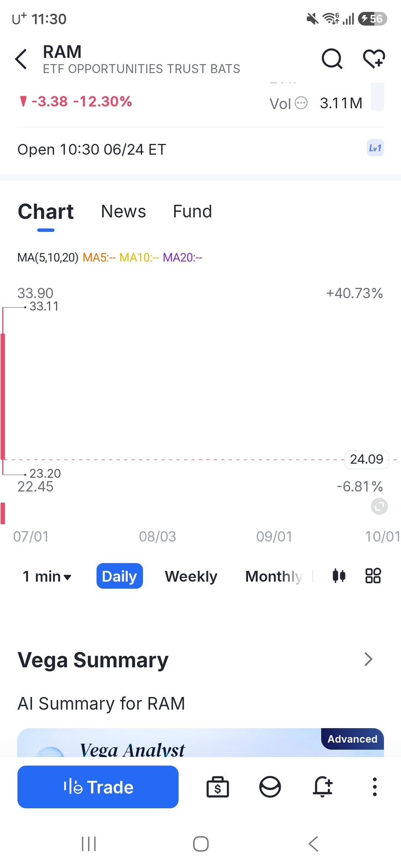Open the dollar briefcase icon
Screen dimensions: 401x868
click(x=218, y=787)
